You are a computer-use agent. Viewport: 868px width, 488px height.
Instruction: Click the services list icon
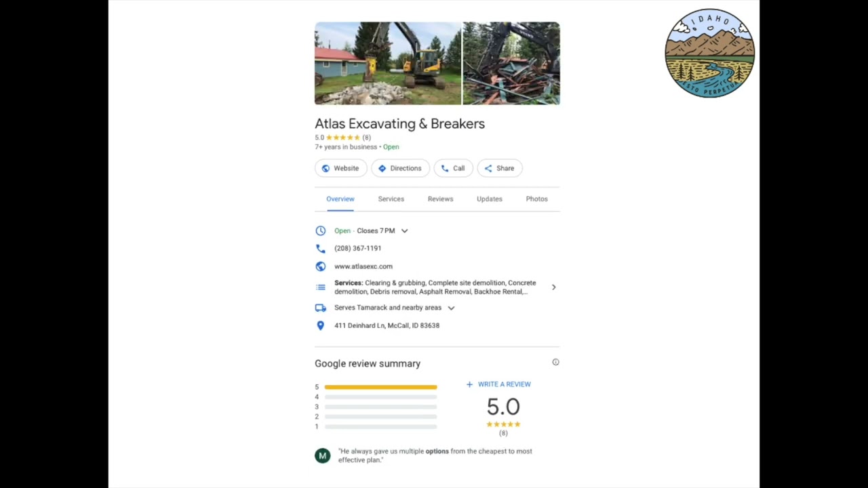[x=321, y=287]
